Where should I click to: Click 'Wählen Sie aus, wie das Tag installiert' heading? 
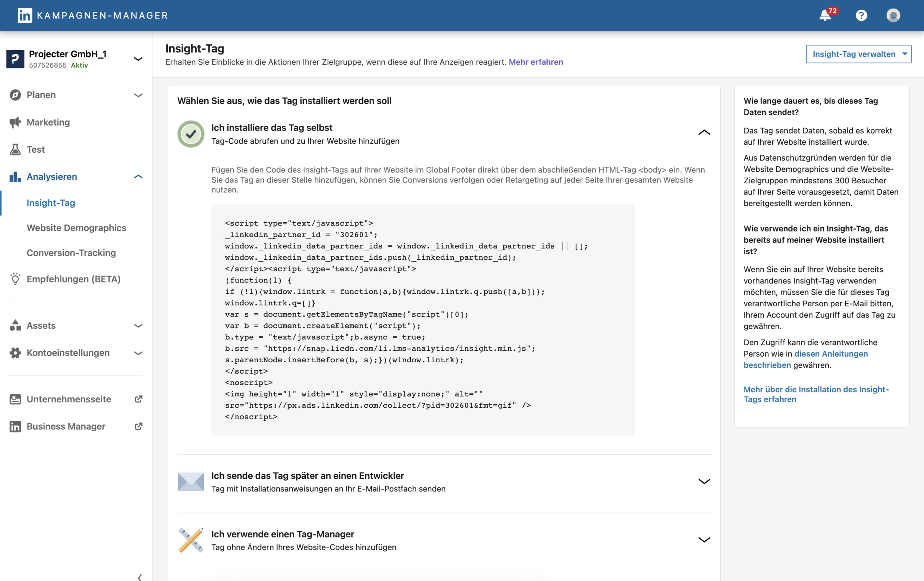click(x=284, y=101)
